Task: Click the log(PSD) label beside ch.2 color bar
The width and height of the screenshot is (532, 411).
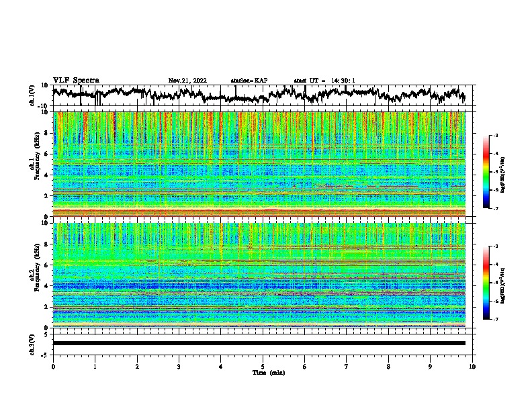Action: tap(503, 285)
